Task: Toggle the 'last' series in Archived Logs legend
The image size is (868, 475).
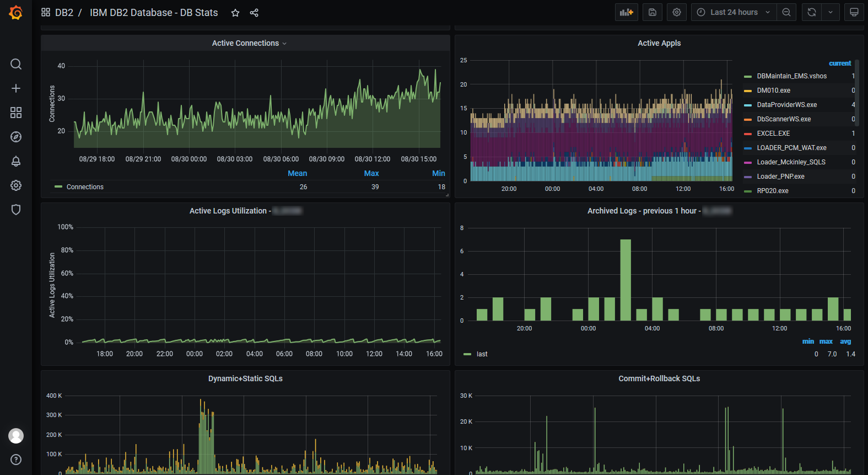Action: (482, 354)
